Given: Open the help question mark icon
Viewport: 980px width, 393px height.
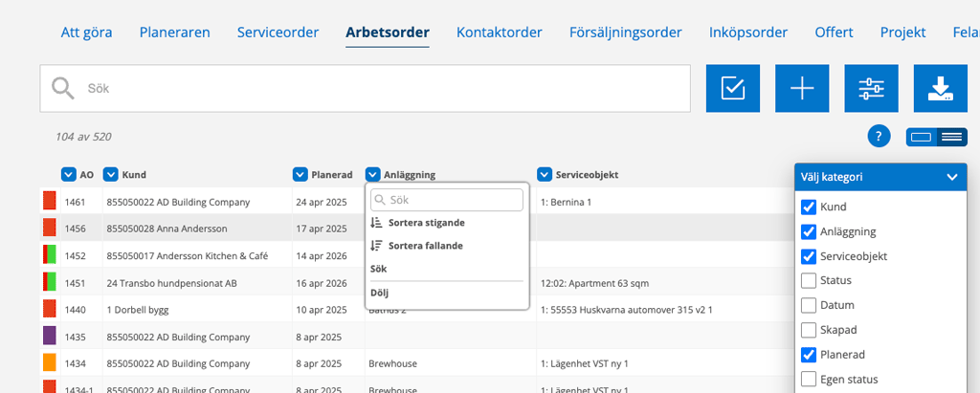Looking at the screenshot, I should point(879,136).
